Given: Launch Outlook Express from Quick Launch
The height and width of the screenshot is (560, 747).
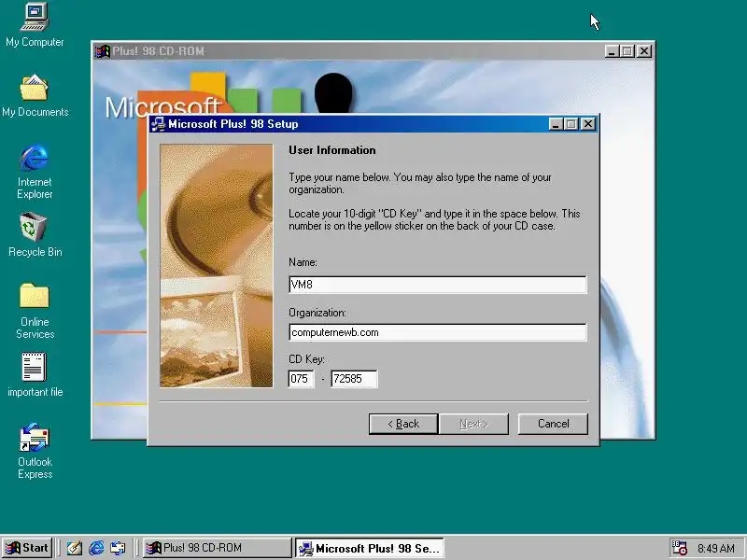Looking at the screenshot, I should click(x=118, y=548).
